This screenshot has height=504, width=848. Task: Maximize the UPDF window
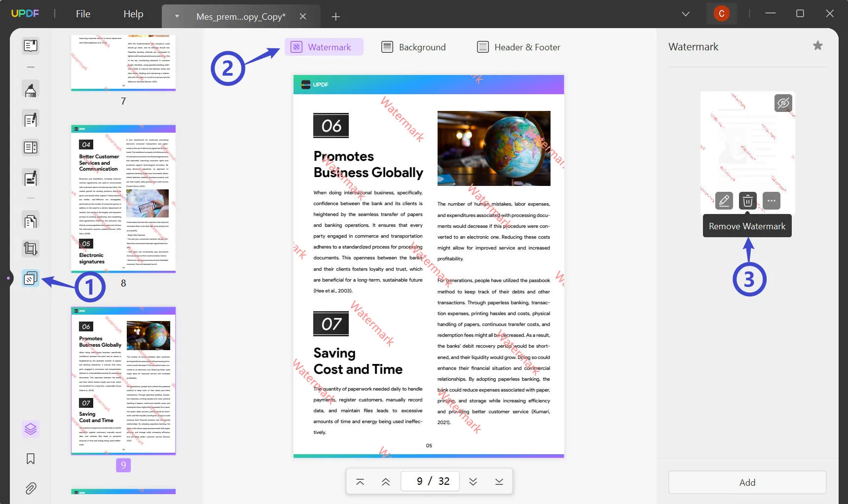click(800, 13)
